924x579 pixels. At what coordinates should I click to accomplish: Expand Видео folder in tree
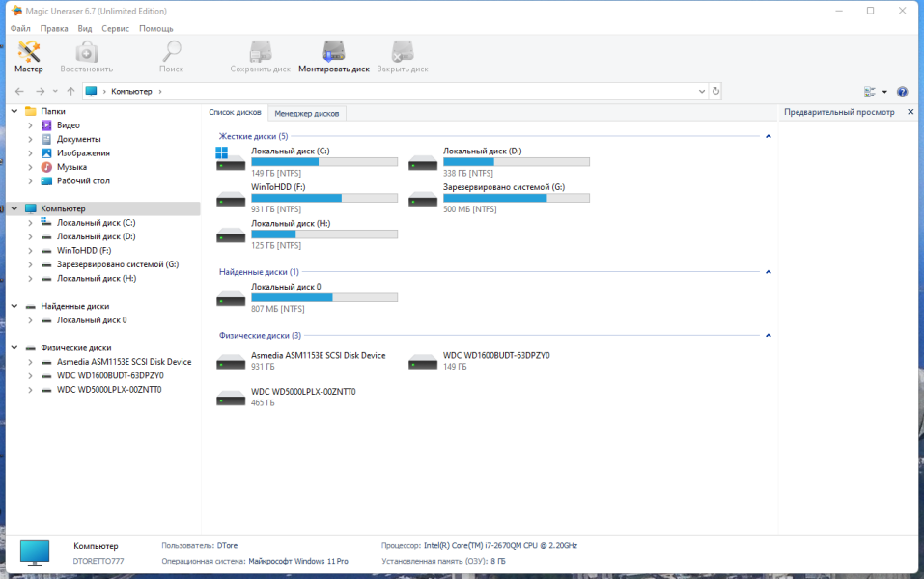coord(30,125)
